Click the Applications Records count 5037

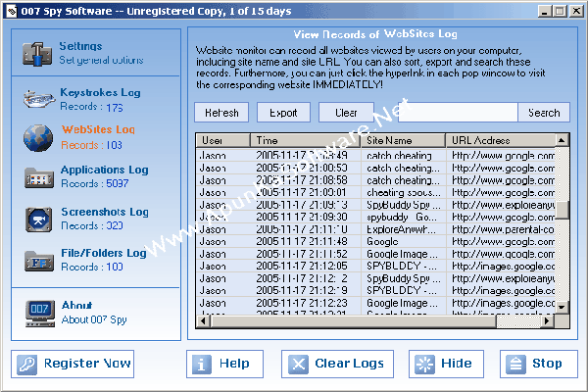(117, 183)
